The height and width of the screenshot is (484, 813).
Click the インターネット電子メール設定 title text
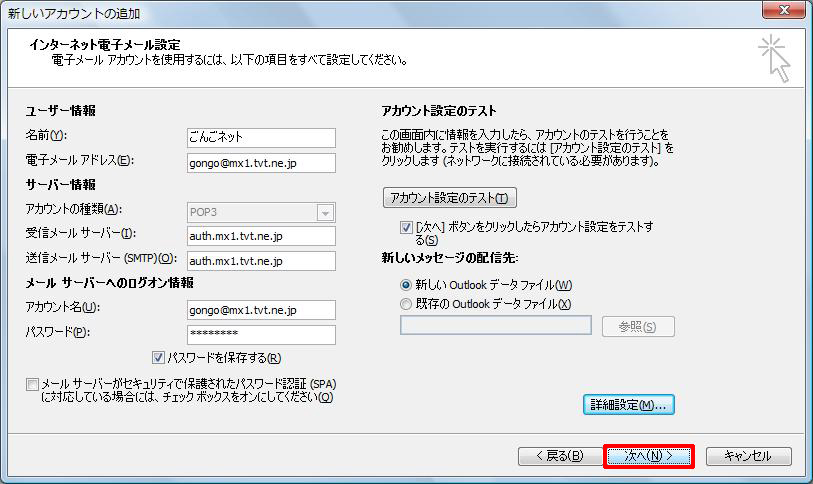click(105, 45)
